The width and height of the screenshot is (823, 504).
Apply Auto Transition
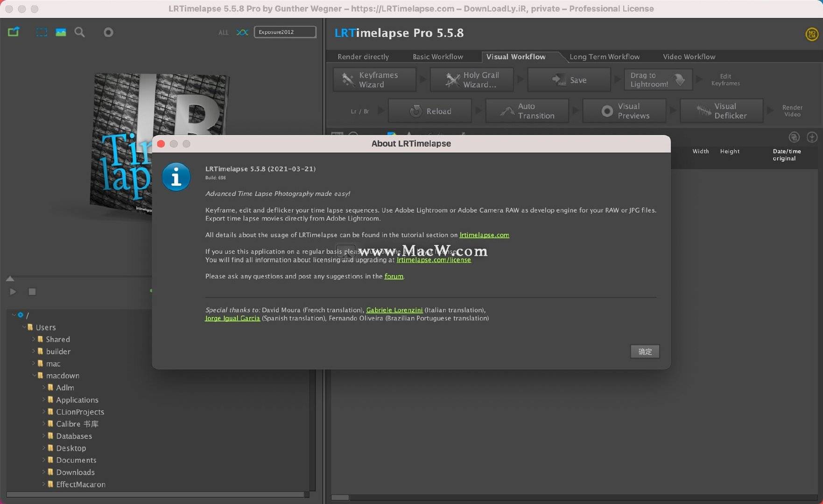point(527,111)
